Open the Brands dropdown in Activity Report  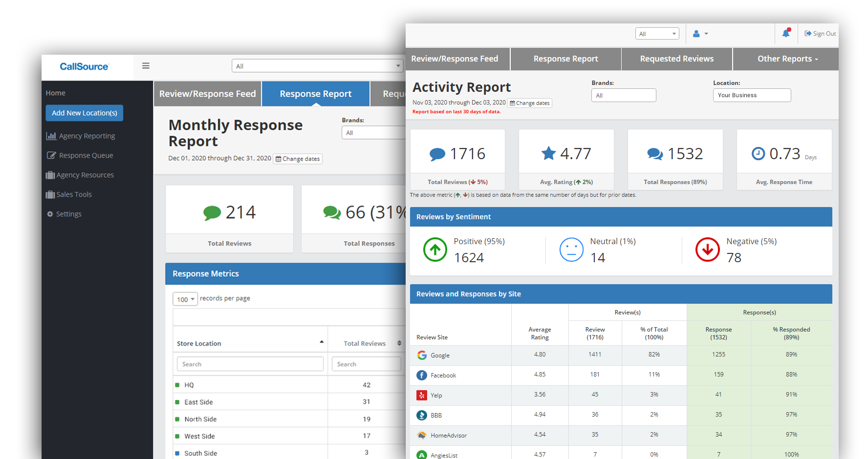coord(624,95)
